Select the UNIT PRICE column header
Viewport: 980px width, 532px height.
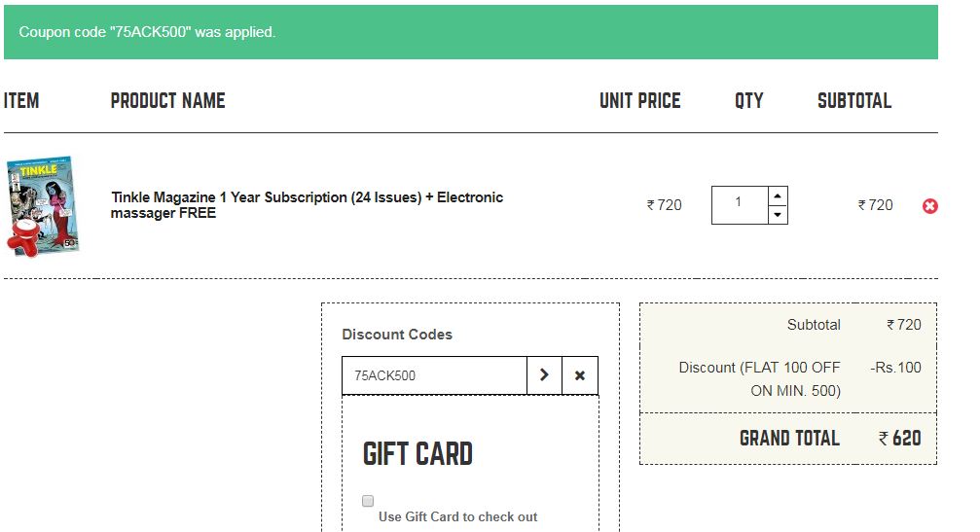point(639,100)
